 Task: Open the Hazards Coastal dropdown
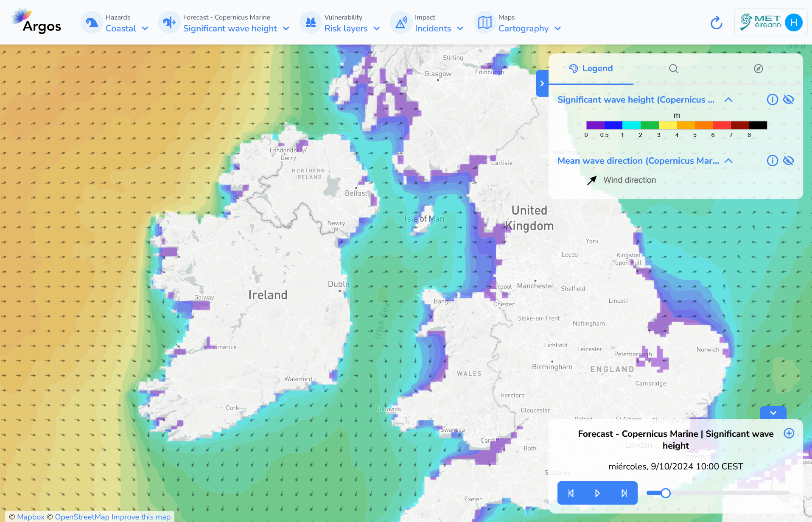(x=127, y=28)
